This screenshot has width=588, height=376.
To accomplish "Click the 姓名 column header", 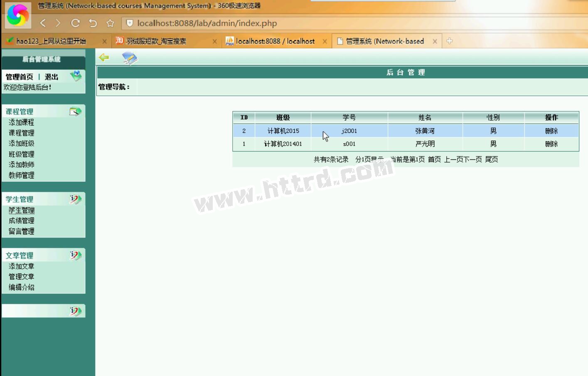I will [x=425, y=118].
